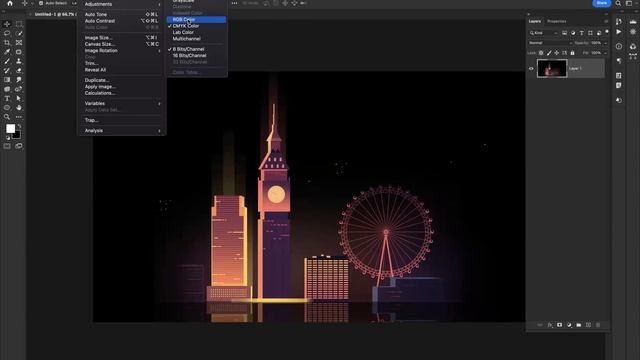Select the Lasso tool

tap(7, 33)
